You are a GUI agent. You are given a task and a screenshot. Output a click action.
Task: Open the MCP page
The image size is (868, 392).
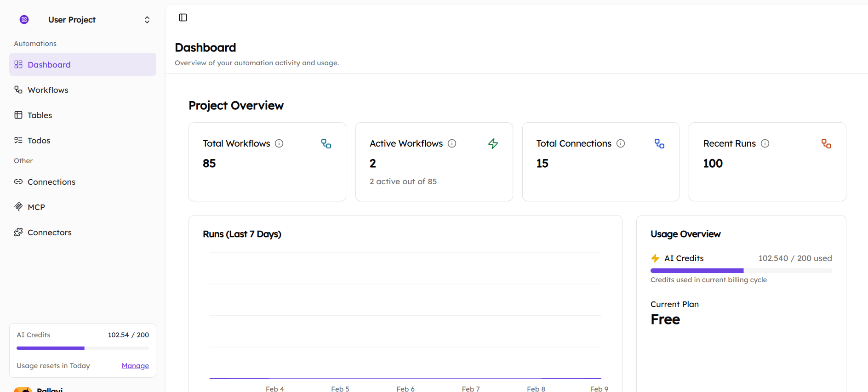click(x=36, y=207)
